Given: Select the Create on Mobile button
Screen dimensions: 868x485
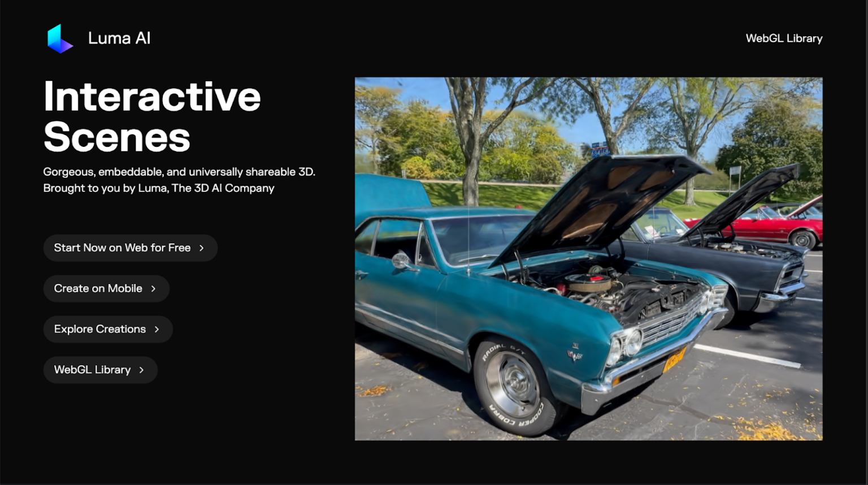Looking at the screenshot, I should (x=106, y=289).
